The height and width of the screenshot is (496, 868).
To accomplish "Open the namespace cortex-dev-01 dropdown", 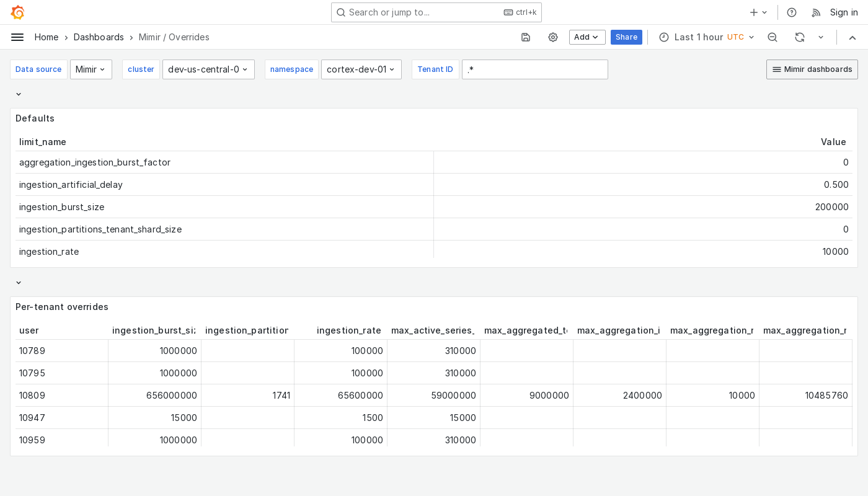I will [361, 69].
